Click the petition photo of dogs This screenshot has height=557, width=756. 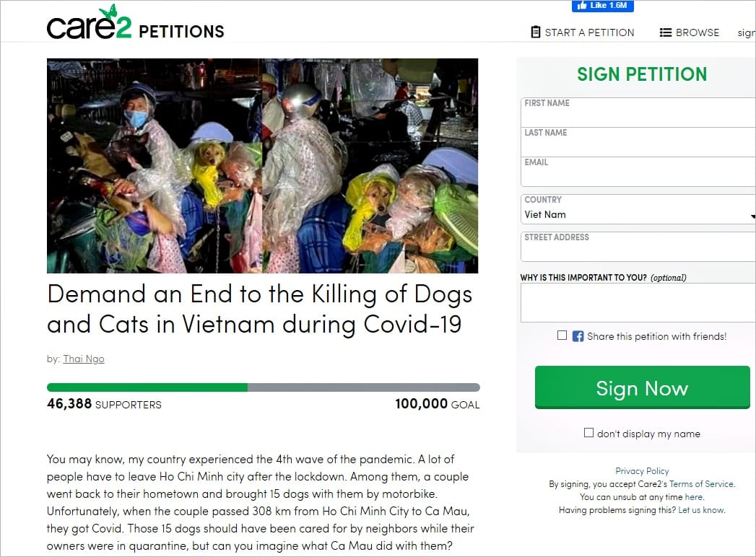click(x=262, y=166)
